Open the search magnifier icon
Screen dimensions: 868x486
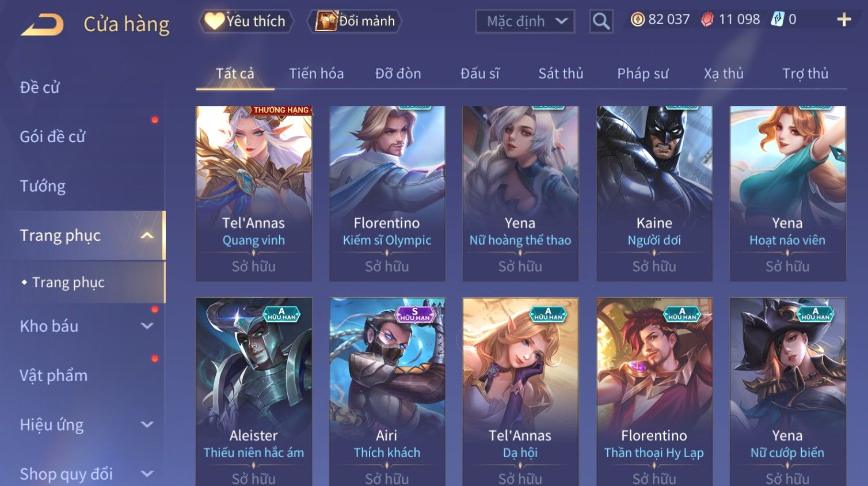click(601, 21)
